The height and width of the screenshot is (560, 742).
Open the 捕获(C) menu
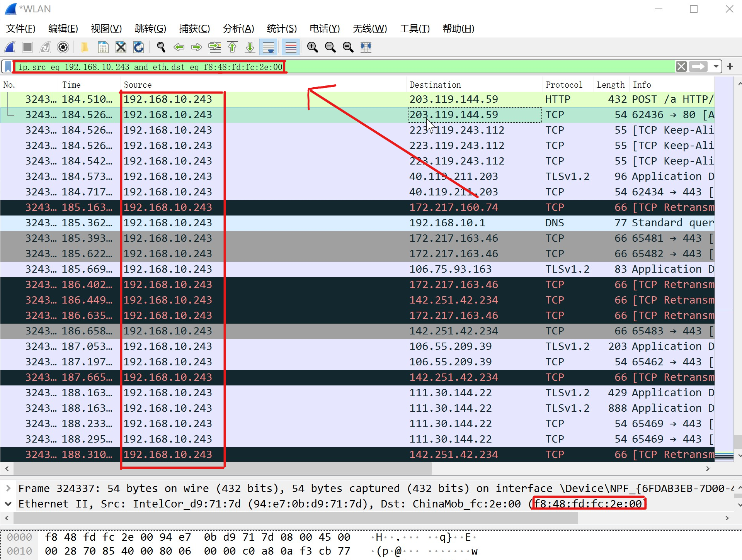pos(194,29)
